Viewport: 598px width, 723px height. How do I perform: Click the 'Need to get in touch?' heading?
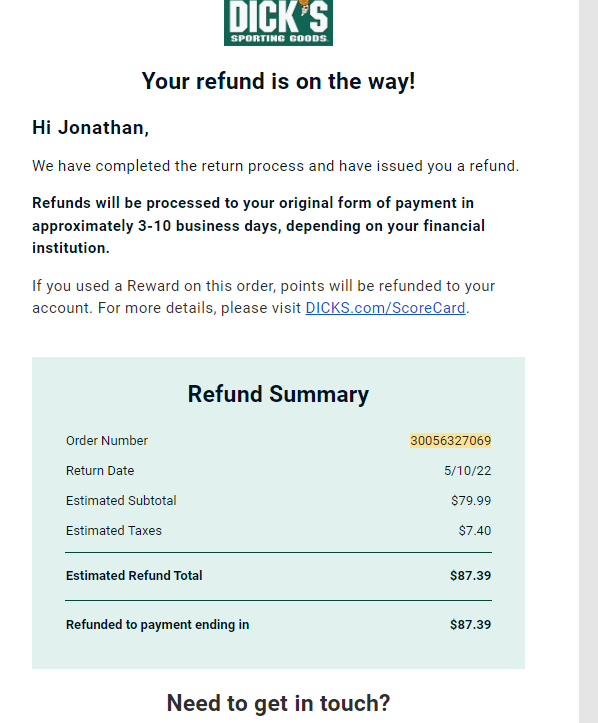[x=278, y=703]
